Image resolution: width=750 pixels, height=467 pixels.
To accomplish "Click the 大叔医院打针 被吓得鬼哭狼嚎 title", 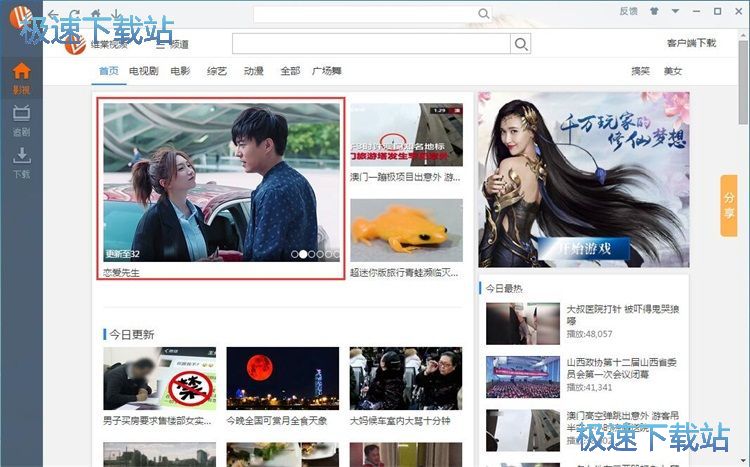I will click(x=623, y=314).
